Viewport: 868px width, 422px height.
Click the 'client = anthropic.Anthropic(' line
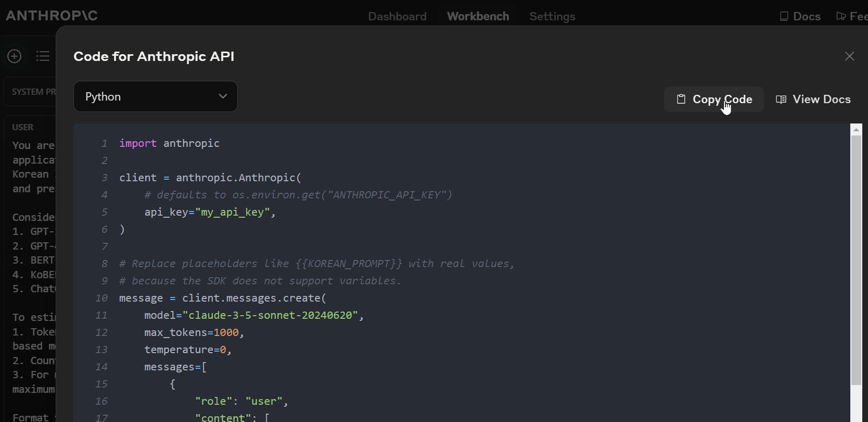pyautogui.click(x=210, y=178)
